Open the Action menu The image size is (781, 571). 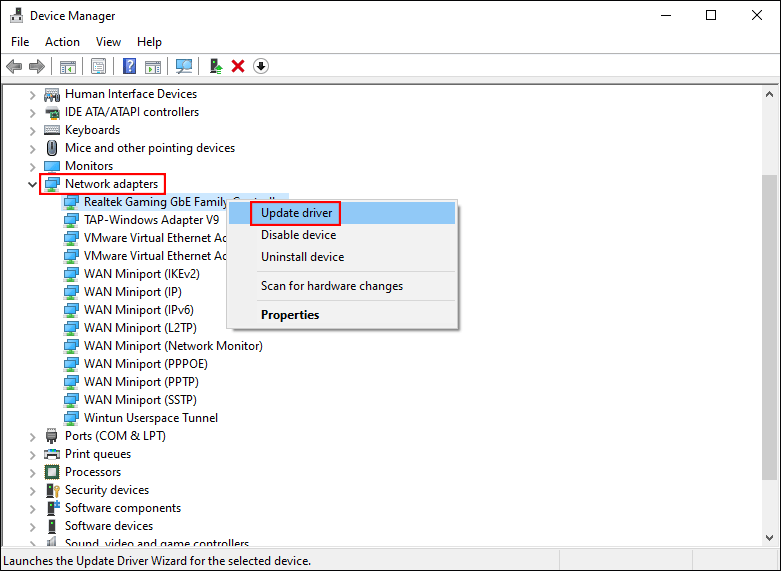click(x=62, y=42)
